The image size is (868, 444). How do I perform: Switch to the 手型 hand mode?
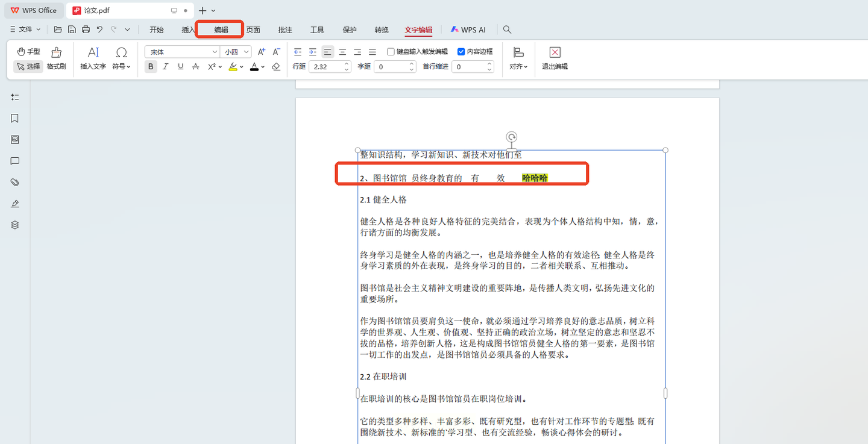coord(28,52)
